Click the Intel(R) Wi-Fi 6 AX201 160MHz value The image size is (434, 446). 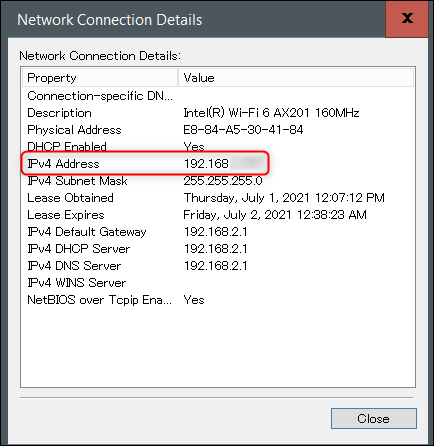click(271, 113)
